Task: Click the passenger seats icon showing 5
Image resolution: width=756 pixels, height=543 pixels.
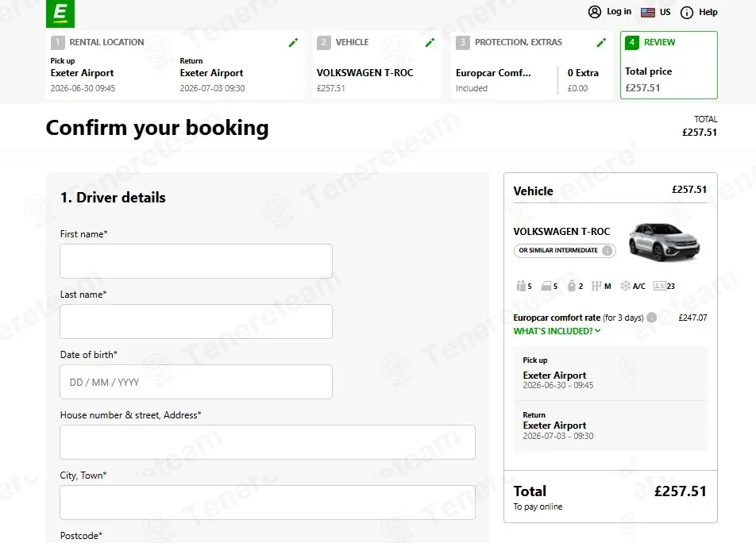Action: click(x=521, y=286)
